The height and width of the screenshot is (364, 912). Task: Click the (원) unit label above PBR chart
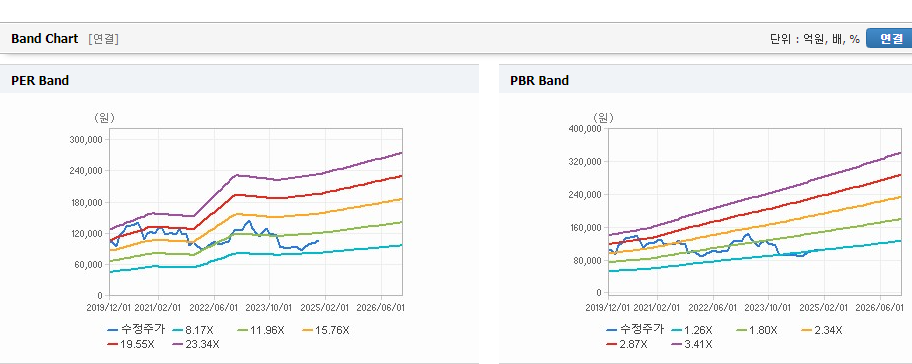click(x=603, y=117)
